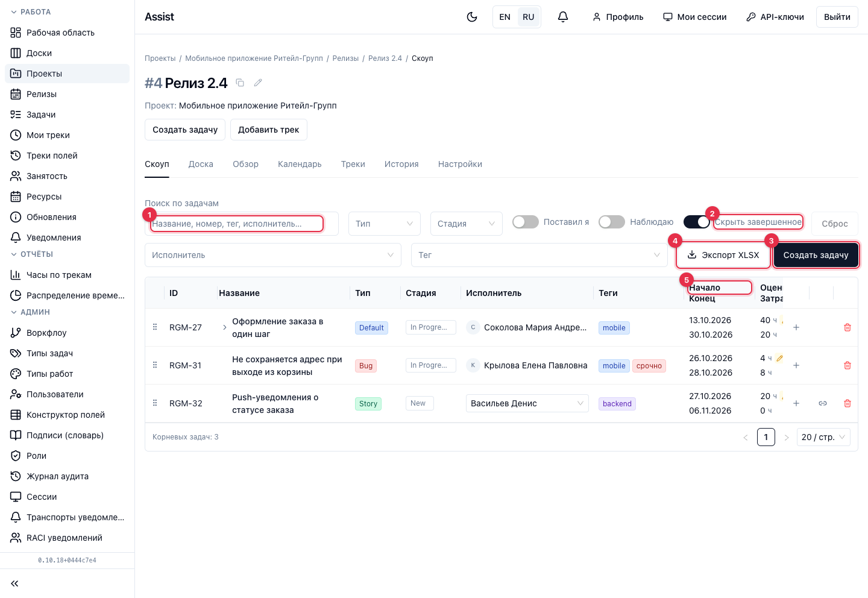
Task: Log out with the Выйти button
Action: pyautogui.click(x=837, y=17)
